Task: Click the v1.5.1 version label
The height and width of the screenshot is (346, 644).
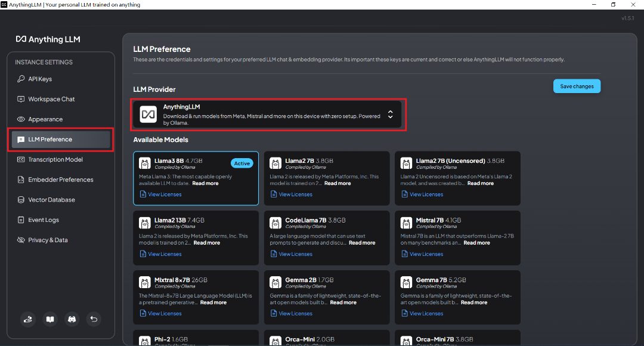Action: 627,18
